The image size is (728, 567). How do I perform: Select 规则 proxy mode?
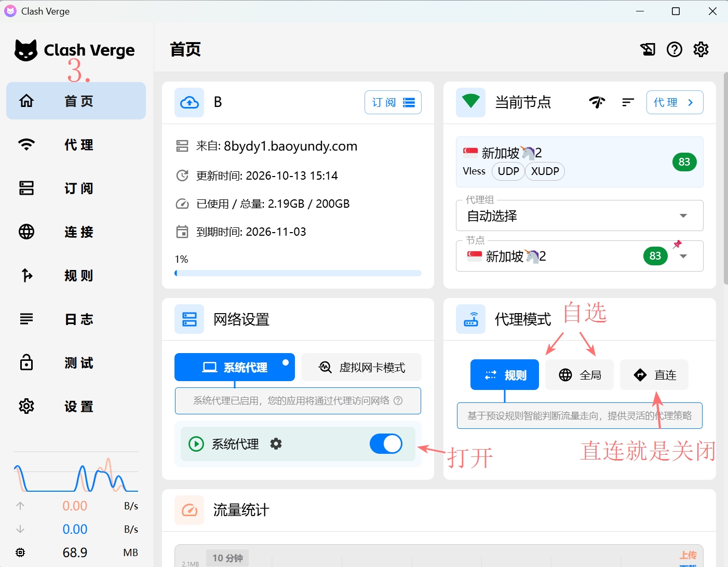pyautogui.click(x=505, y=375)
